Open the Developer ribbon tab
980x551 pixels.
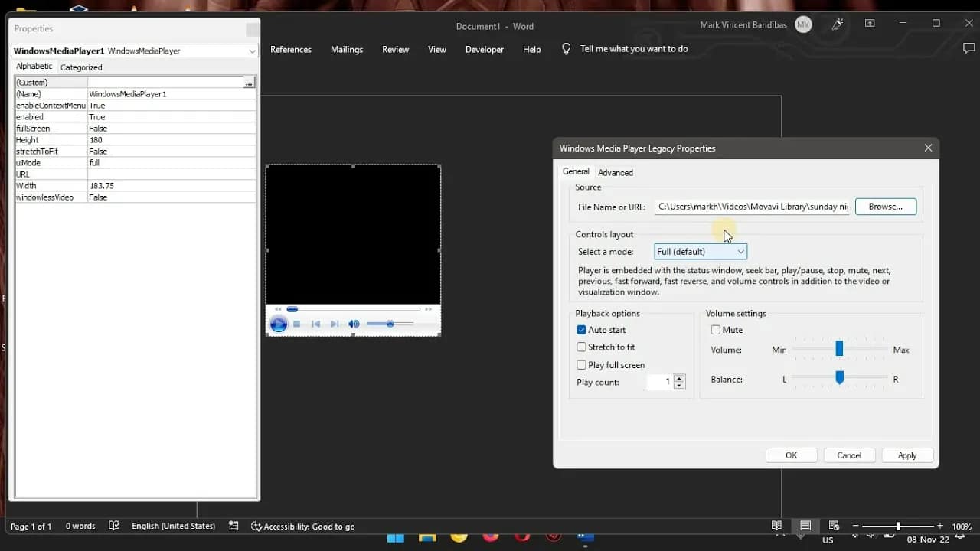point(484,49)
